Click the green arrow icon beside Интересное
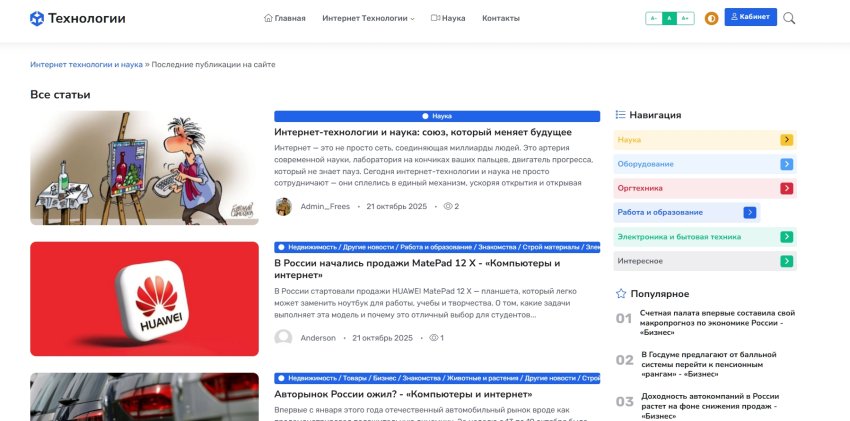This screenshot has width=850, height=421. [x=786, y=261]
